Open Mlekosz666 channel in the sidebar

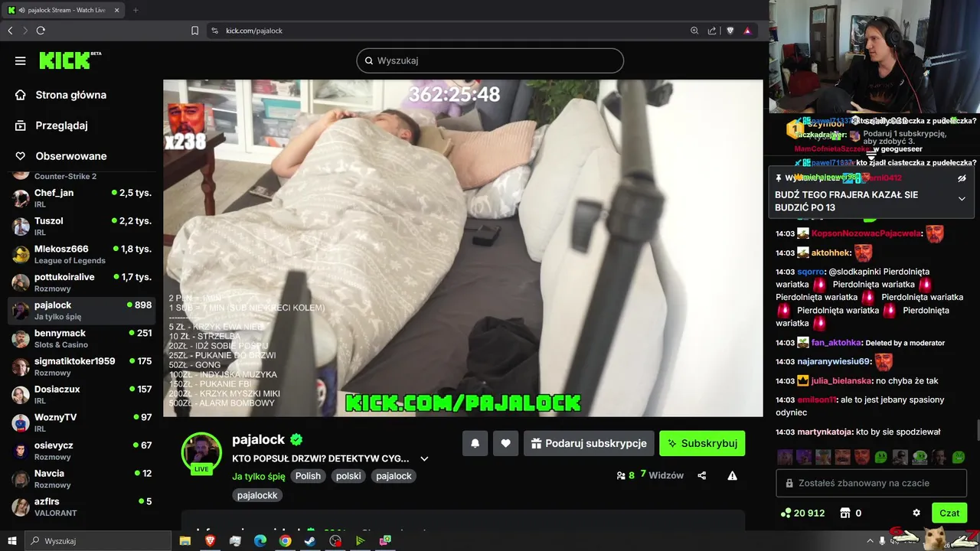[x=82, y=254]
